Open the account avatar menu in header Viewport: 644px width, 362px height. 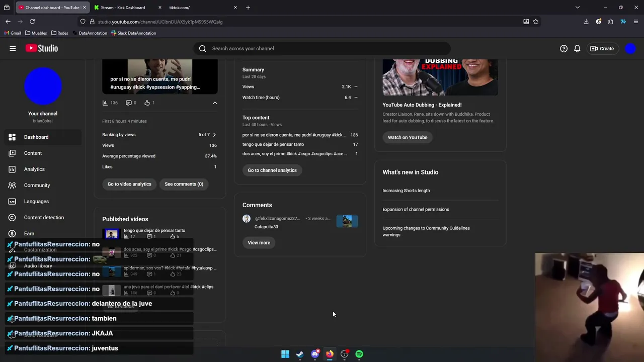pos(630,49)
